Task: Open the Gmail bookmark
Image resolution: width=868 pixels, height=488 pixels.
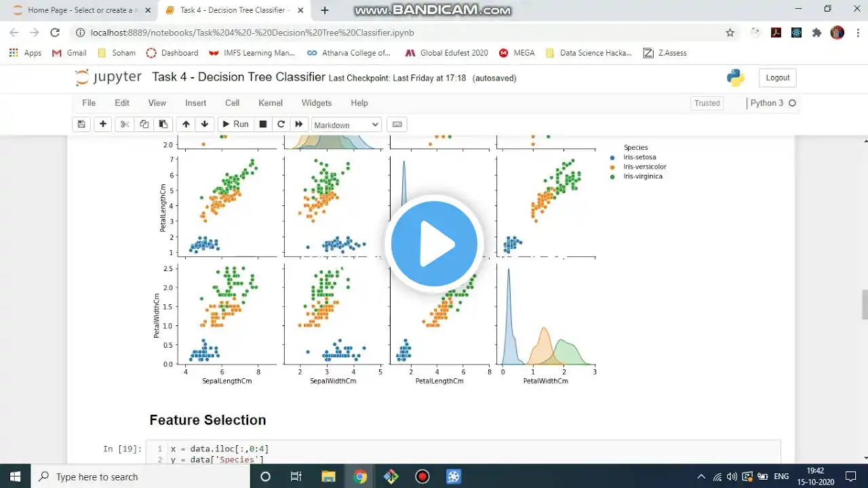Action: click(x=69, y=53)
